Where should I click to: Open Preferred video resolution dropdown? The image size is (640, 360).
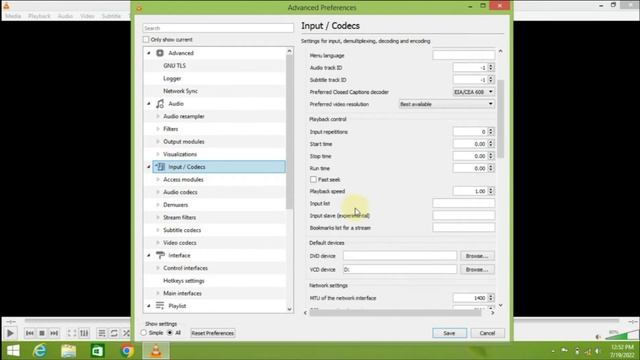[x=447, y=104]
